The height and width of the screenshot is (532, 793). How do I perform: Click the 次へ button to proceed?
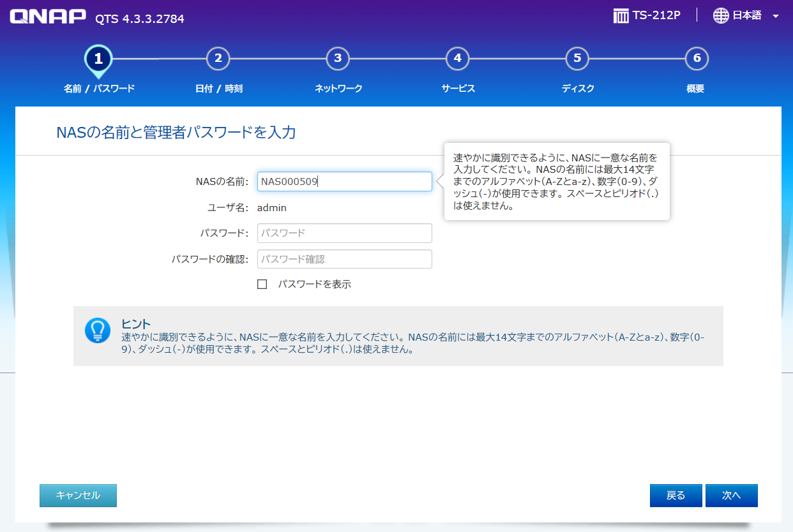coord(731,495)
